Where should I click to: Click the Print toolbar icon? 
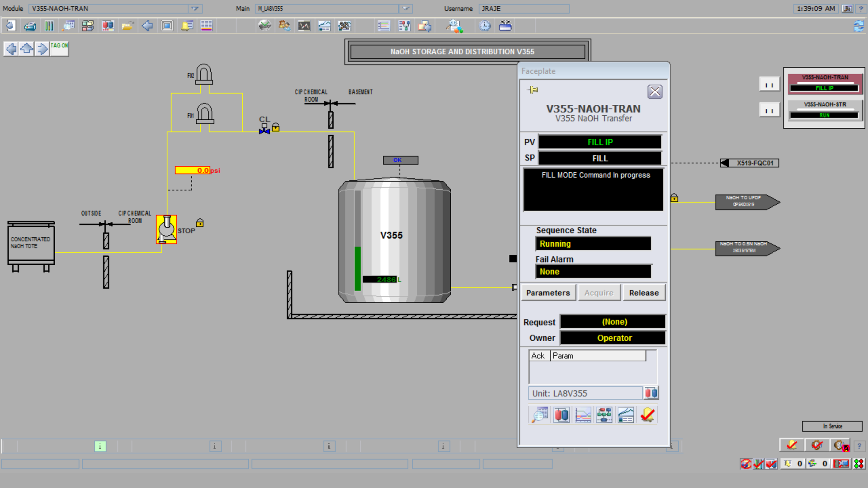(30, 26)
